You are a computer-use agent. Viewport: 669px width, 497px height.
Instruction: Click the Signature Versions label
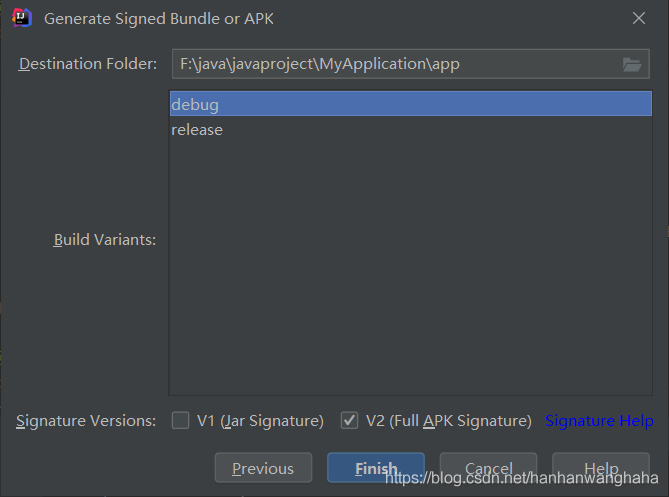(86, 421)
